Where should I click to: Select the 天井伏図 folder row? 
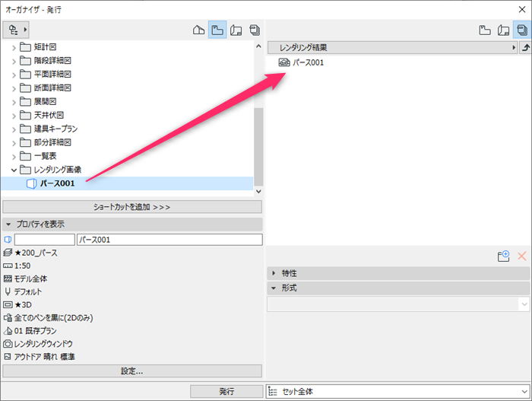click(127, 115)
